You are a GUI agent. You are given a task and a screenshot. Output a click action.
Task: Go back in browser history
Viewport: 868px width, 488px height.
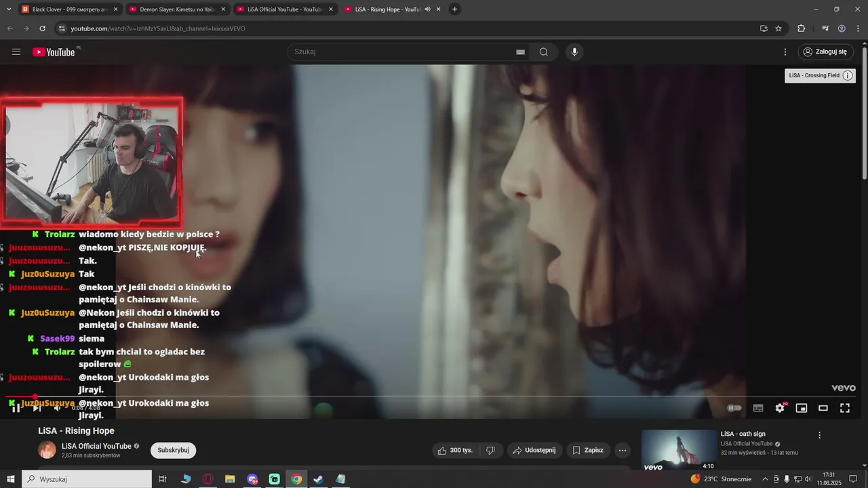point(10,28)
